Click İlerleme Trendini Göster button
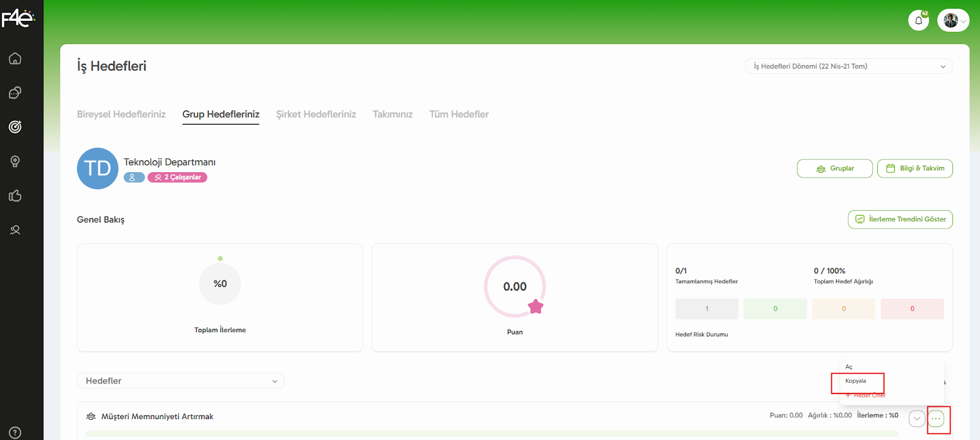Viewport: 980px width, 440px height. tap(900, 219)
